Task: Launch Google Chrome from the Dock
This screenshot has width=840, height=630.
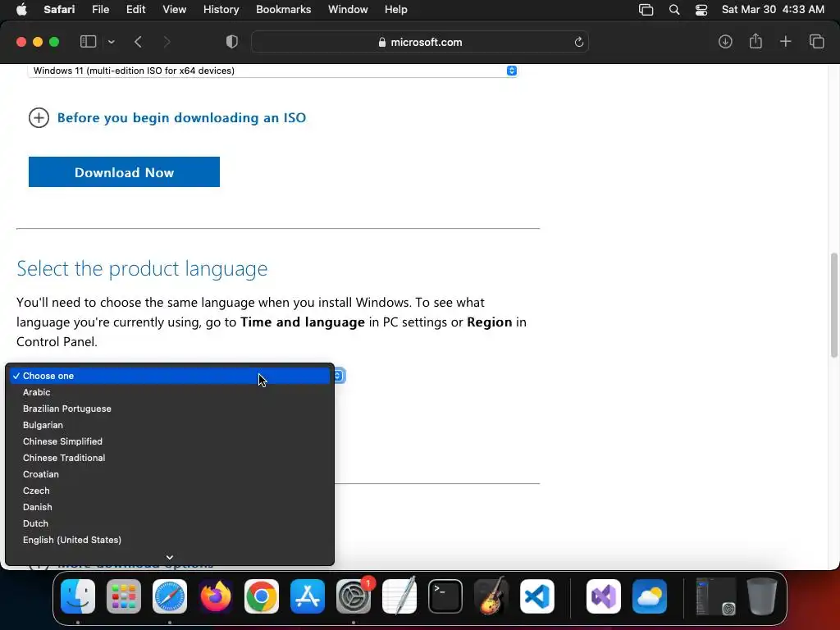Action: (262, 596)
